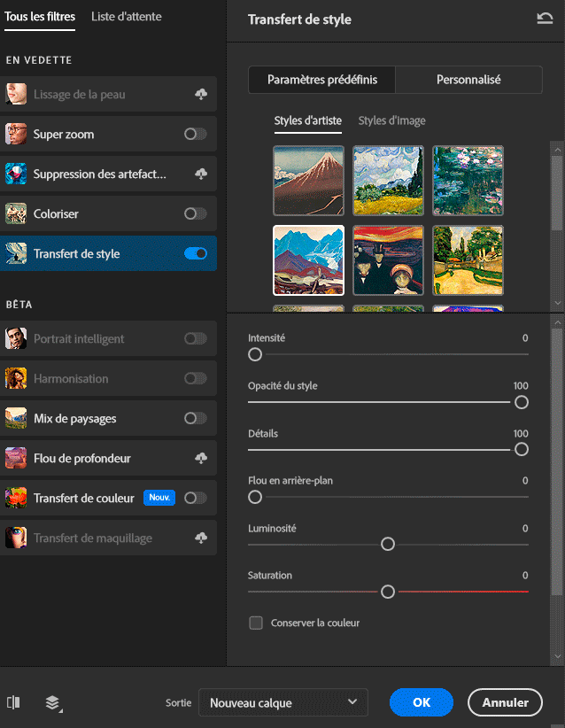Select the Personnalisé option
The width and height of the screenshot is (565, 728).
(468, 80)
